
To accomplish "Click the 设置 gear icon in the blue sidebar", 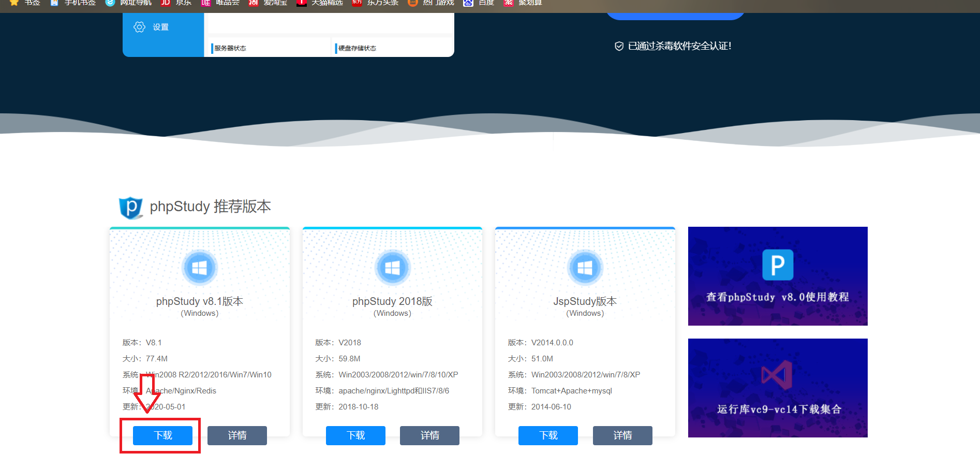I will [x=139, y=27].
